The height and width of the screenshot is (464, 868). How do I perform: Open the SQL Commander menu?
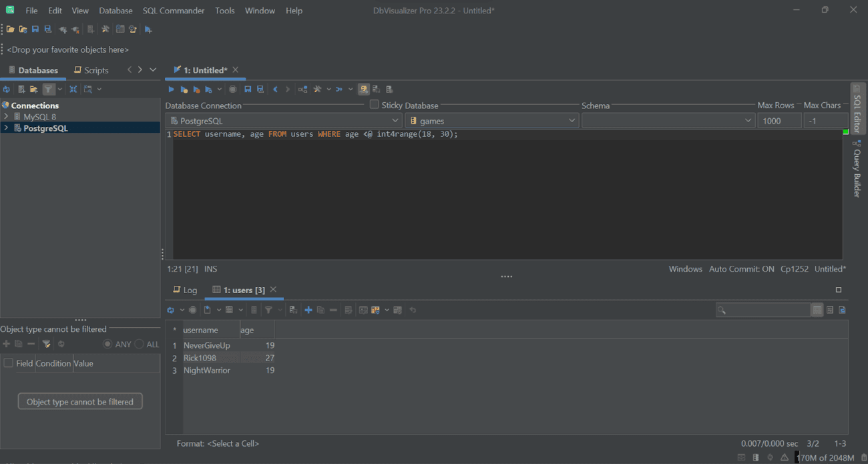pos(174,10)
